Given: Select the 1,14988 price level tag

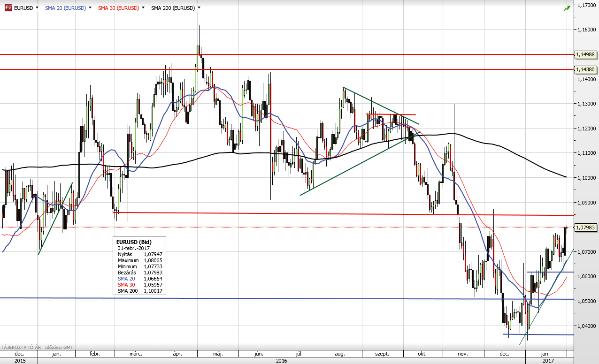Looking at the screenshot, I should 586,54.
